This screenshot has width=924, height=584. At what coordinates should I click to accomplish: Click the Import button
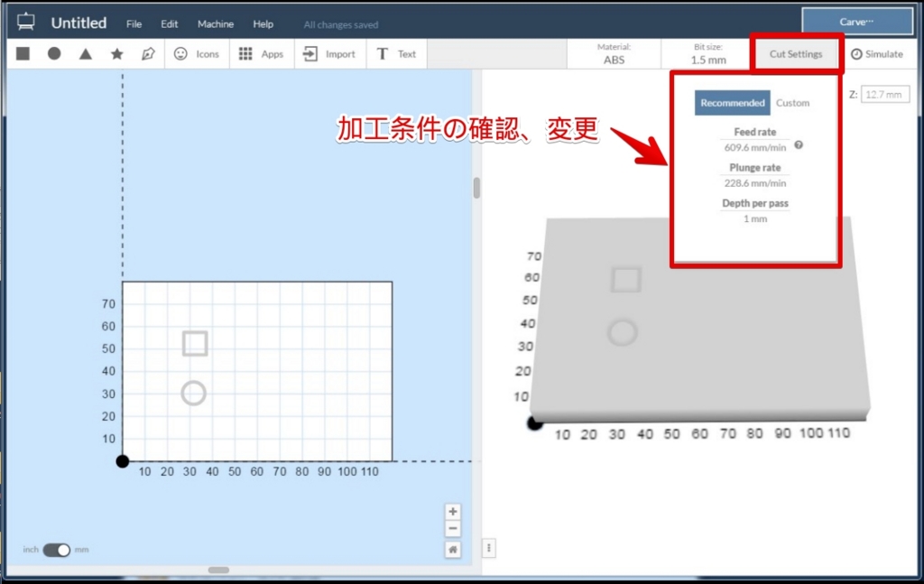pyautogui.click(x=329, y=53)
